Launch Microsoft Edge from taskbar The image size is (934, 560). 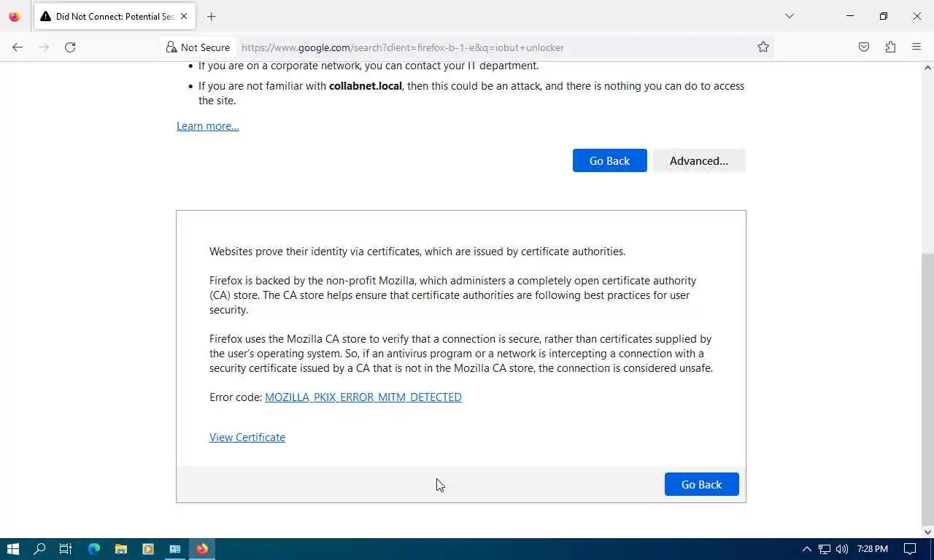[94, 549]
